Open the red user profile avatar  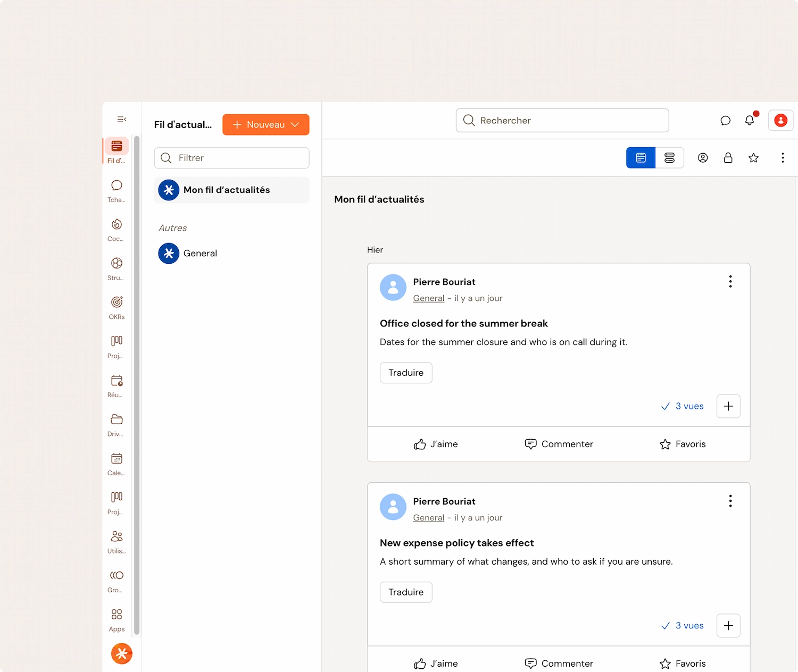tap(781, 120)
